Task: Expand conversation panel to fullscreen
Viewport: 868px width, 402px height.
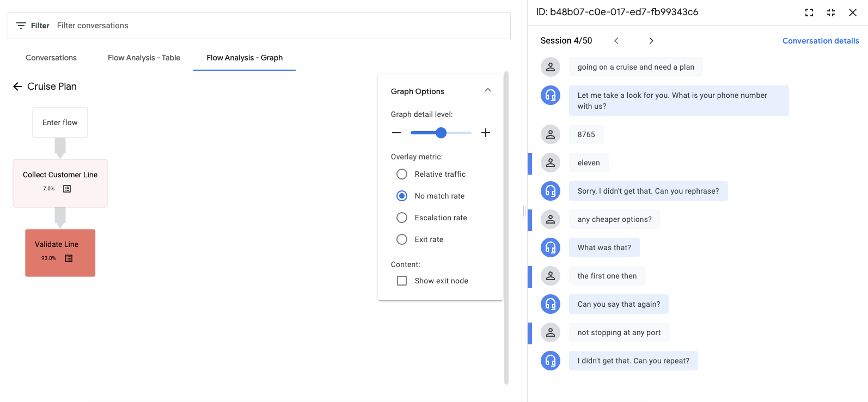Action: (x=809, y=13)
